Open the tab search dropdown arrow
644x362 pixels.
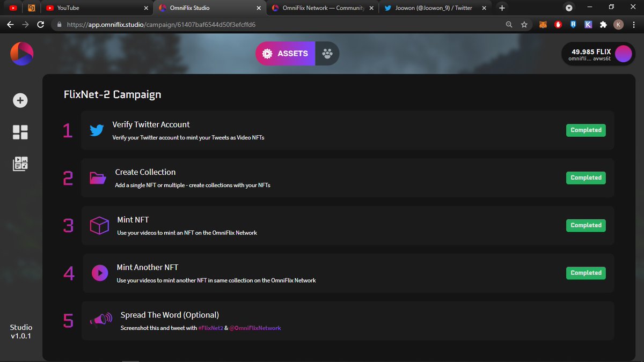[x=569, y=8]
